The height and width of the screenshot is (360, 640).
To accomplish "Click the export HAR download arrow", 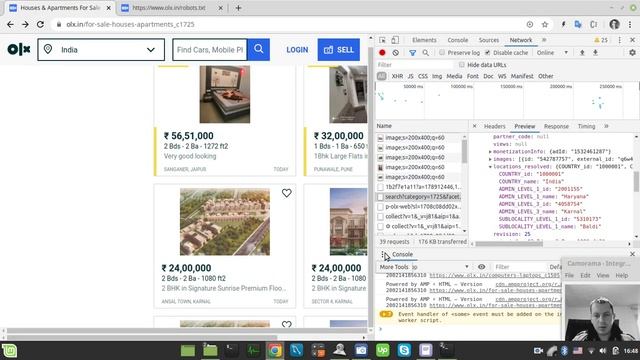I will coord(596,53).
